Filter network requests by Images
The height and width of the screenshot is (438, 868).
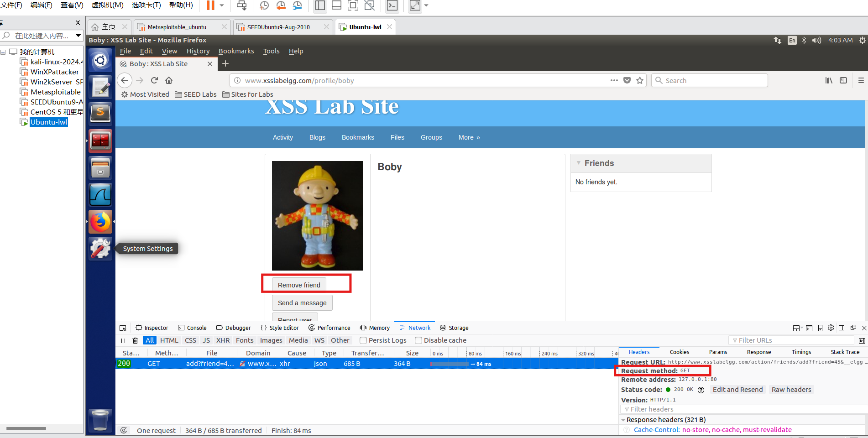coord(271,340)
